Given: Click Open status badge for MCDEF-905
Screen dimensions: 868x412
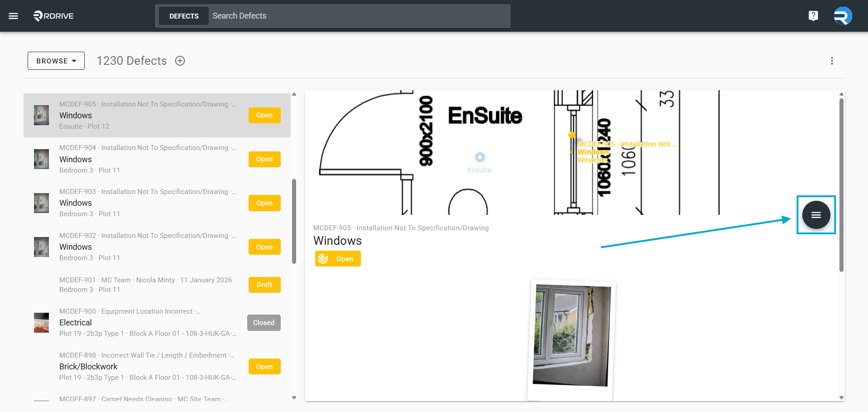Looking at the screenshot, I should click(x=264, y=115).
